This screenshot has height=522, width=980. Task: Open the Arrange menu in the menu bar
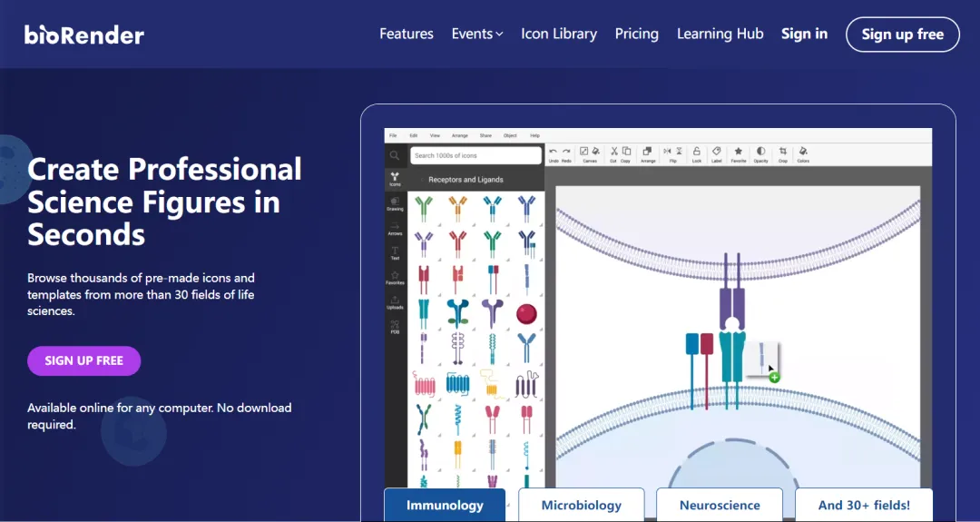click(x=459, y=135)
